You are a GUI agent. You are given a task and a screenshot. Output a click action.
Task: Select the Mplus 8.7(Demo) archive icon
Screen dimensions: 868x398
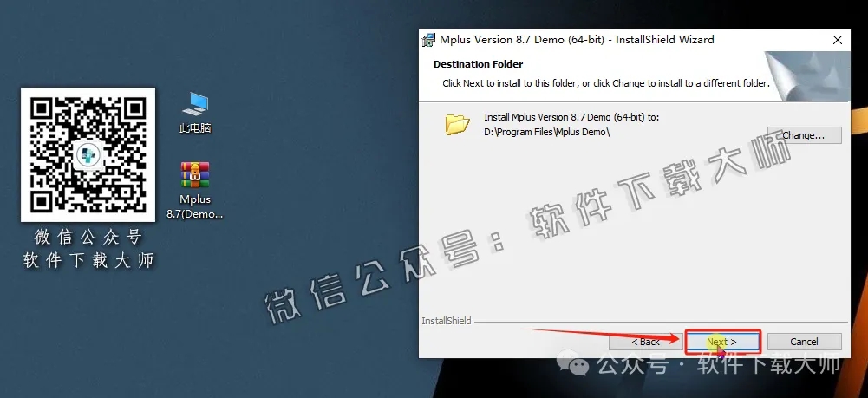(x=195, y=191)
